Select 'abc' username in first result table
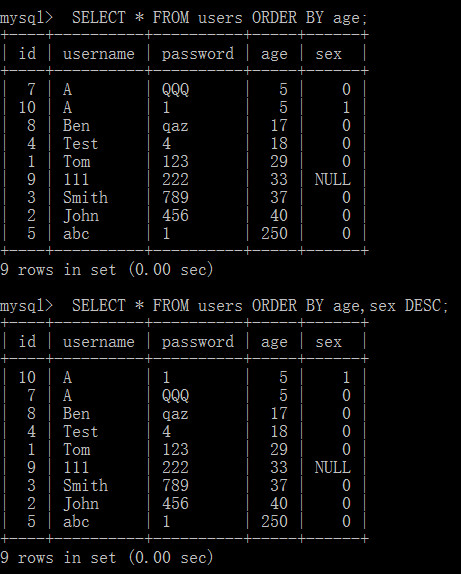Screen dimensions: 461x574 (76, 234)
